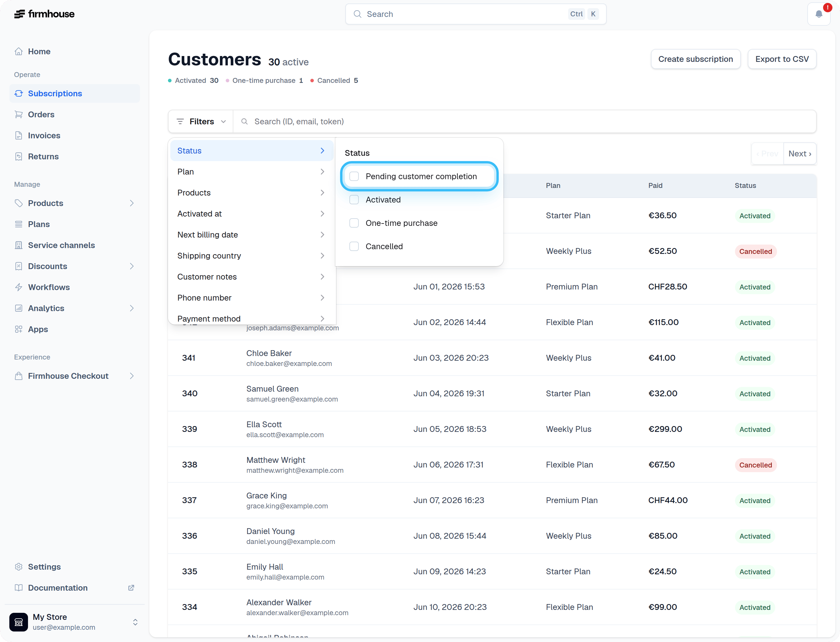Click the One-time purchase 1 summary

click(x=264, y=80)
